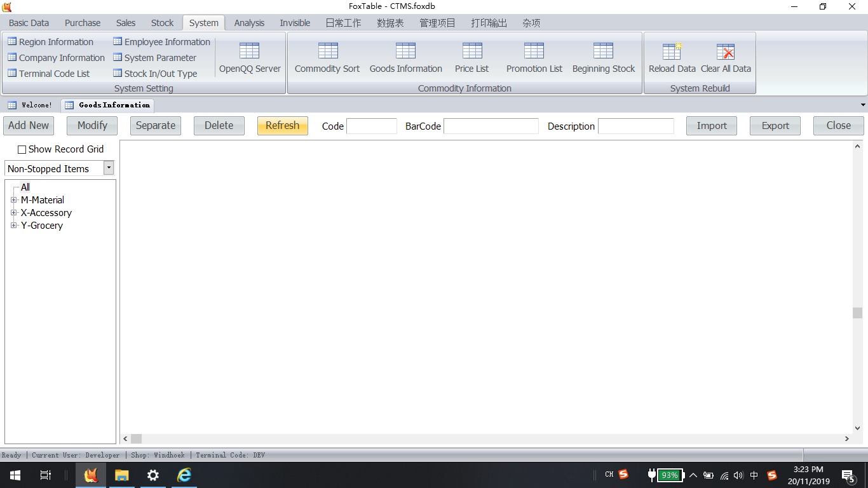Open Windows Start menu
Viewport: 868px width, 488px height.
15,475
